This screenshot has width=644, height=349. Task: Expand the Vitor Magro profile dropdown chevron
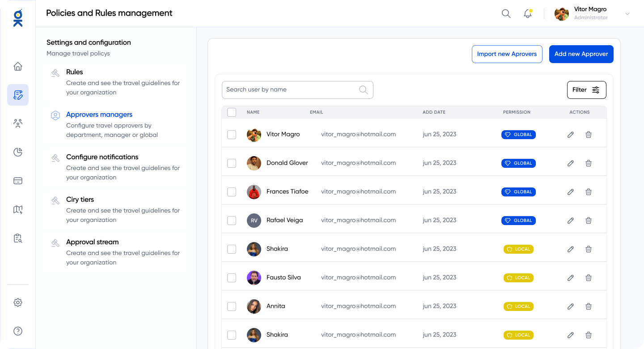pyautogui.click(x=627, y=14)
